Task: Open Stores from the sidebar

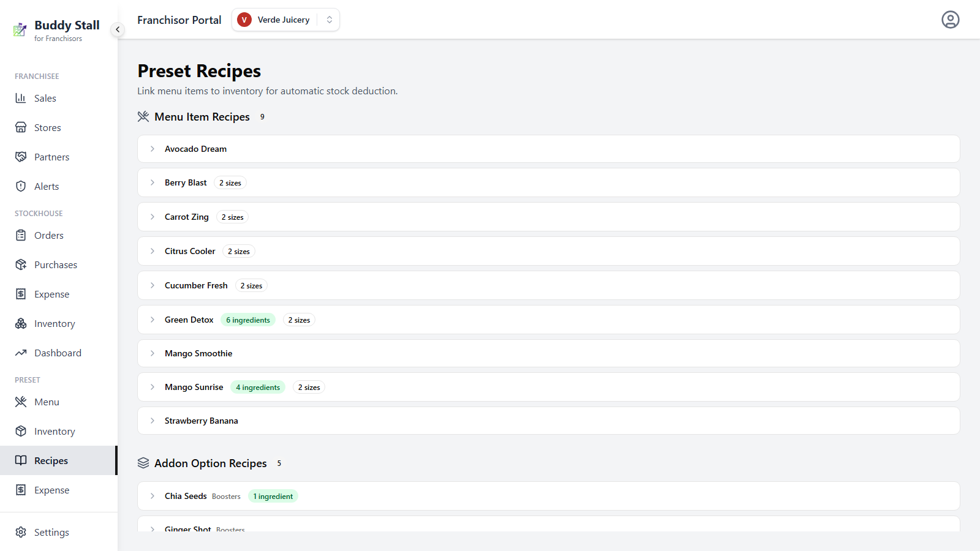Action: (x=59, y=127)
